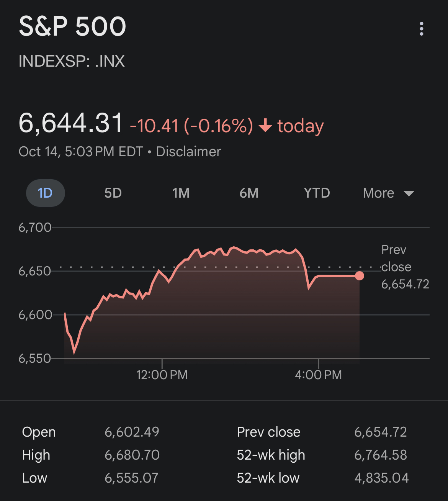Viewport: 448px width, 501px height.
Task: Open the Disclaimer link
Action: tap(188, 152)
